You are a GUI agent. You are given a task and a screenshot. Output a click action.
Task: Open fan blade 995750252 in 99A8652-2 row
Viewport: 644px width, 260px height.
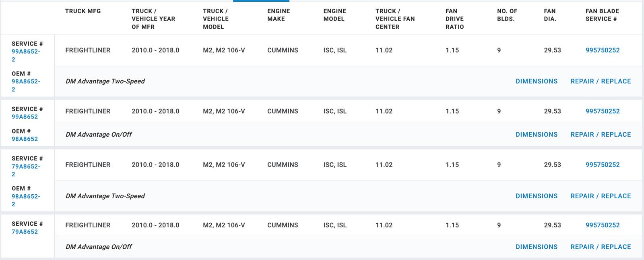(x=603, y=50)
